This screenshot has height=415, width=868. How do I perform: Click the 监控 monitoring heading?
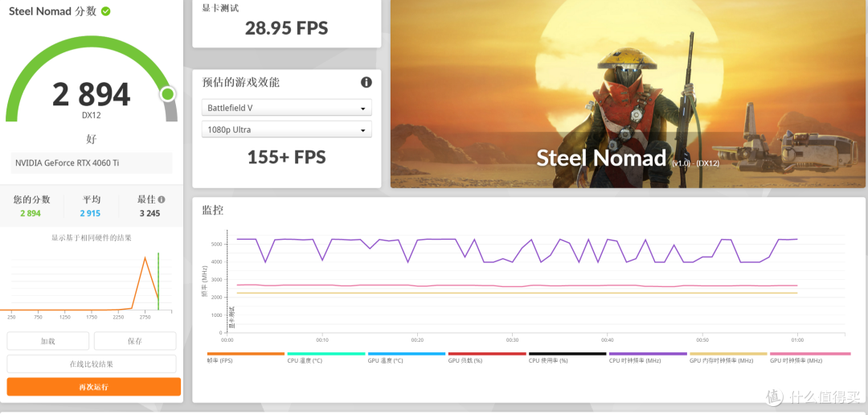(x=212, y=211)
